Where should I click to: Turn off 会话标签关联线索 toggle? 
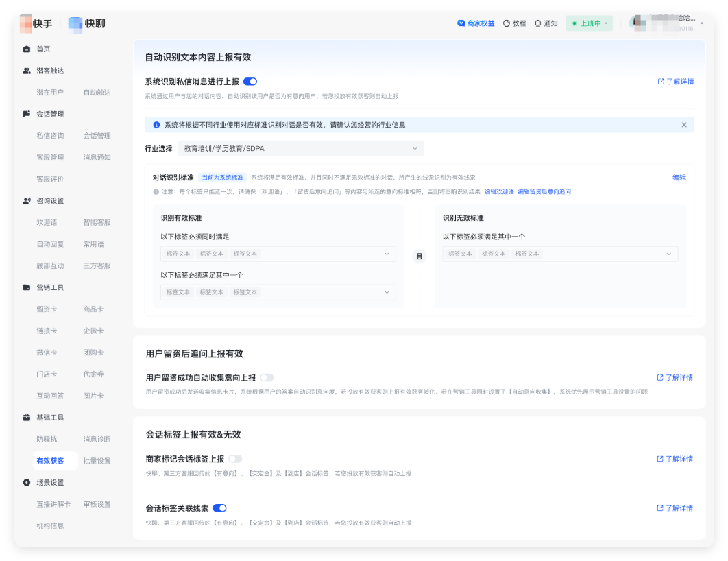coord(219,508)
